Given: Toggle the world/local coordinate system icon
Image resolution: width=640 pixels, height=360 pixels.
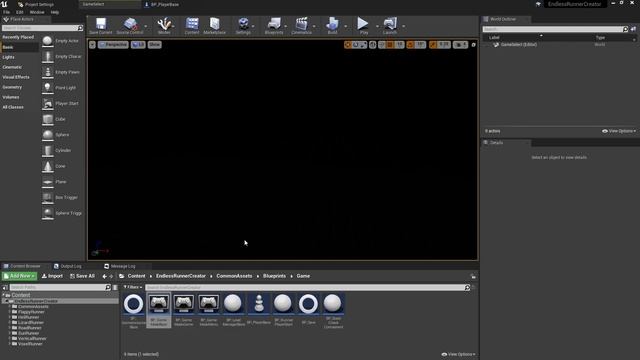Looking at the screenshot, I should pyautogui.click(x=373, y=44).
